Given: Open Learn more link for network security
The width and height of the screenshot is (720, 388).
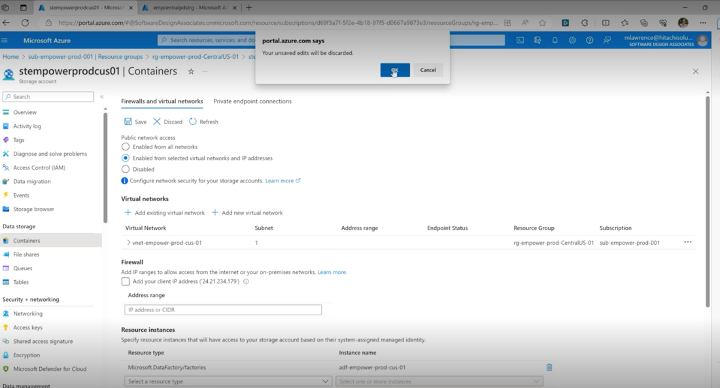Looking at the screenshot, I should (x=283, y=181).
